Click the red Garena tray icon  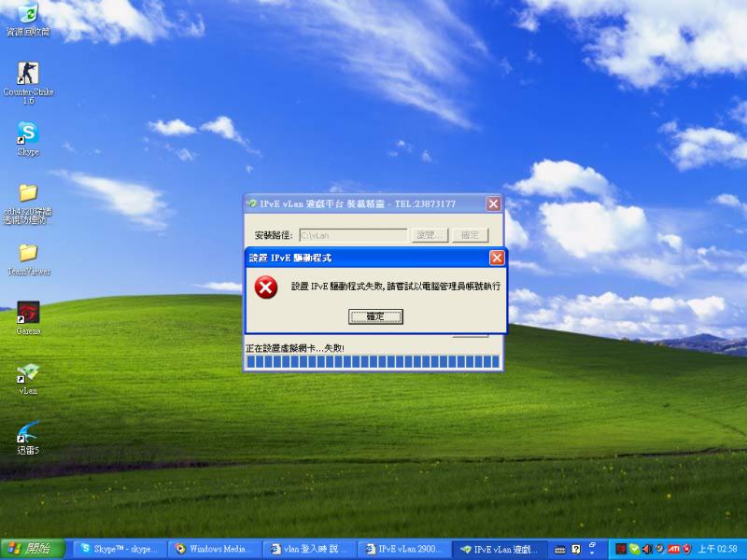pyautogui.click(x=620, y=549)
